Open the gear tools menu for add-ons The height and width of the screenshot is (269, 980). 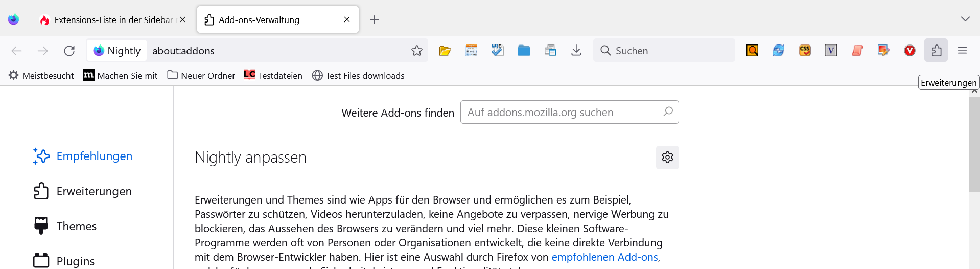(667, 158)
